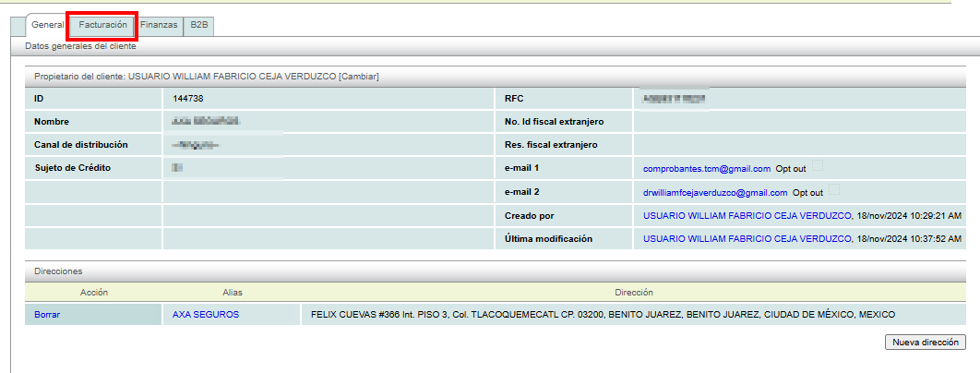Click the Dirección column header
Screen dimensions: 980x373
[633, 292]
